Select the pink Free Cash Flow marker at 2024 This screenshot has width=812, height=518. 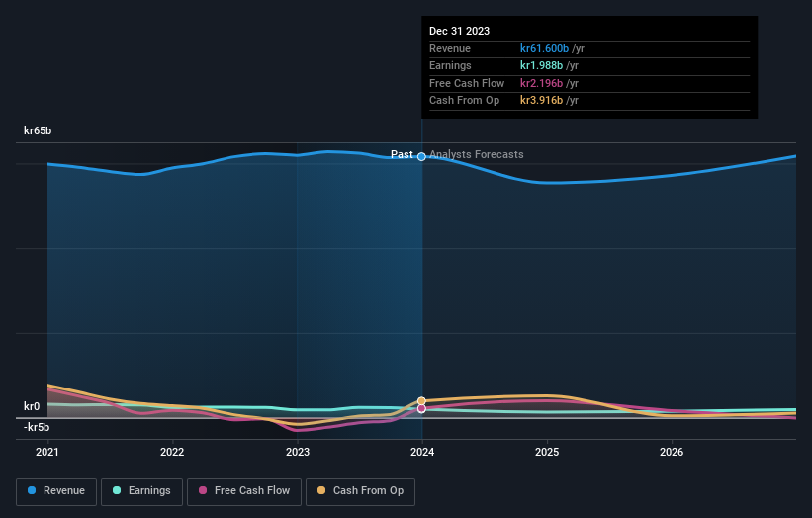click(421, 409)
